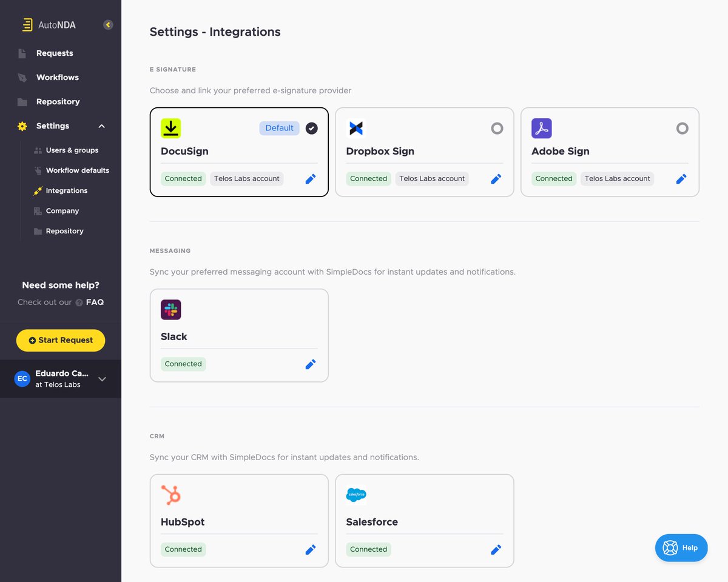Image resolution: width=728 pixels, height=582 pixels.
Task: Click the Users & groups people icon
Action: pos(38,150)
